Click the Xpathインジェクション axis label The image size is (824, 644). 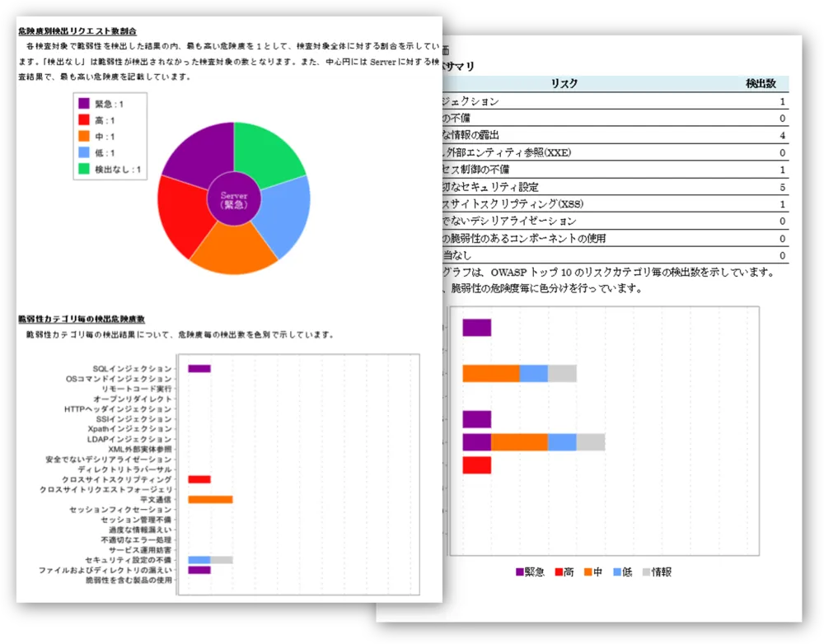tap(130, 428)
